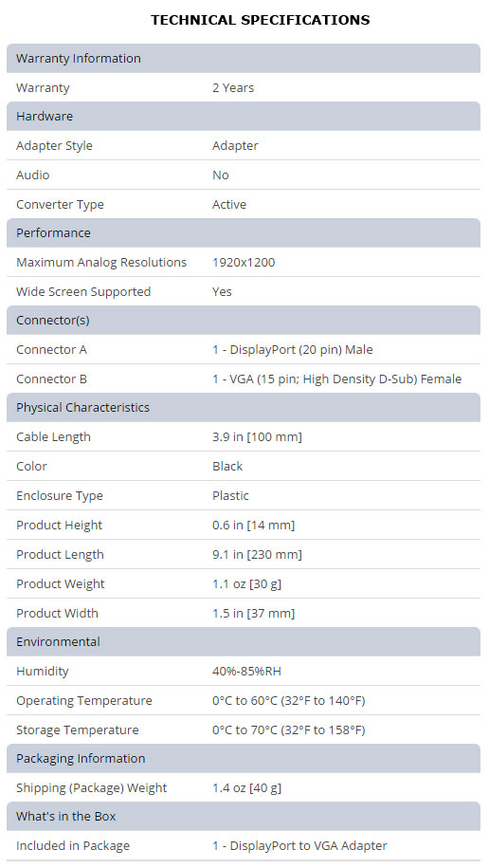Screen dimensions: 489x868
Task: Click the Converter Type Active value
Action: [229, 204]
